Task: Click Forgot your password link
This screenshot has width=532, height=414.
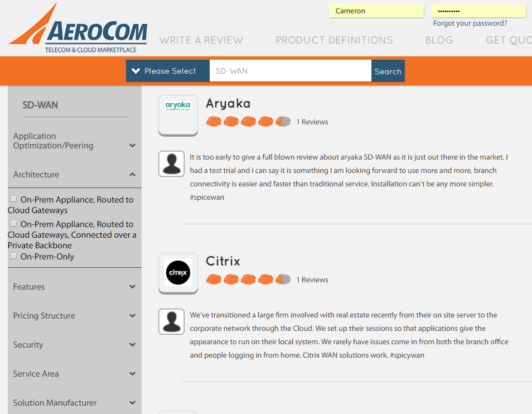Action: tap(470, 23)
